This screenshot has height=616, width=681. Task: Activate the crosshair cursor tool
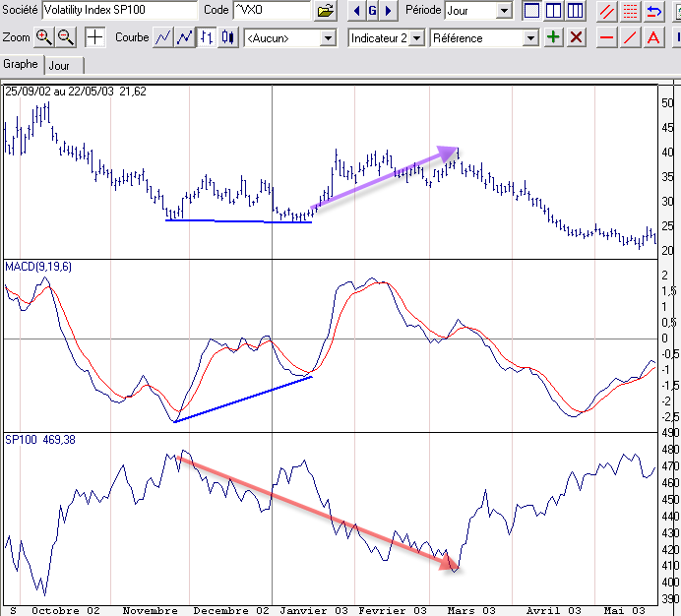pyautogui.click(x=94, y=37)
